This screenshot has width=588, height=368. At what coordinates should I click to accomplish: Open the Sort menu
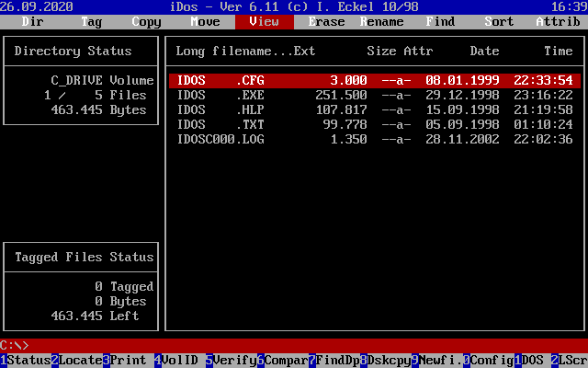(499, 21)
